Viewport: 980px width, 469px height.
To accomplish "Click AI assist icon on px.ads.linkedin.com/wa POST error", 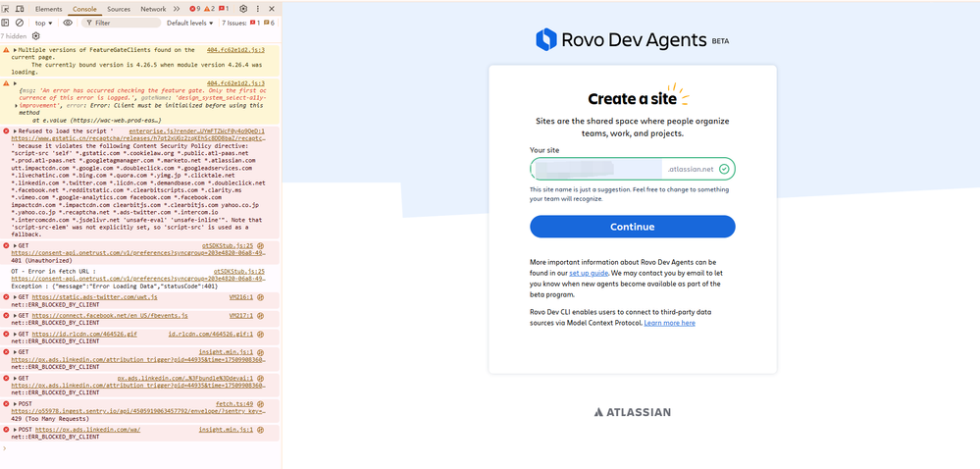I will tap(261, 430).
